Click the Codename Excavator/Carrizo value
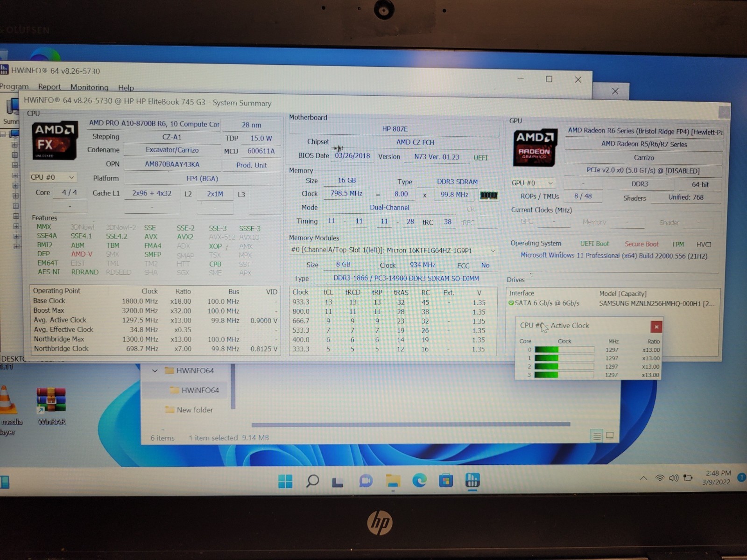The image size is (747, 560). [x=172, y=150]
